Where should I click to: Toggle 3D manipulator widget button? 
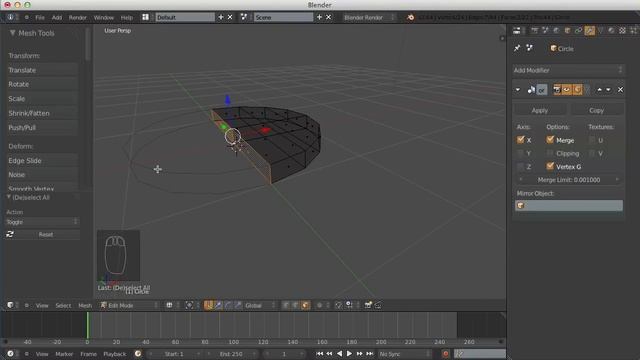click(x=209, y=305)
